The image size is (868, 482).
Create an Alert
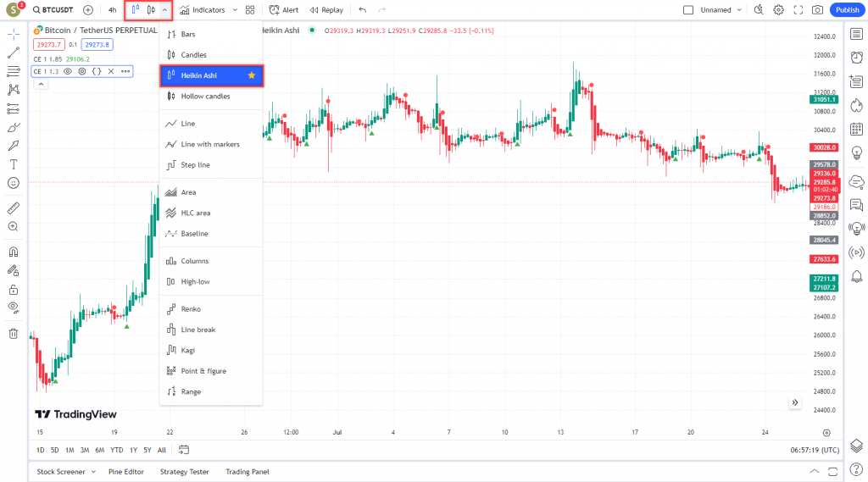pos(283,10)
